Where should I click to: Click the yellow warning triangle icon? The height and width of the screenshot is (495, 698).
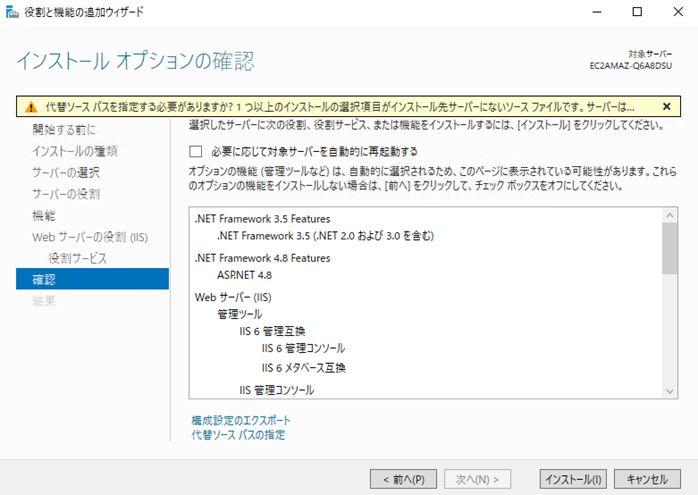[x=31, y=107]
